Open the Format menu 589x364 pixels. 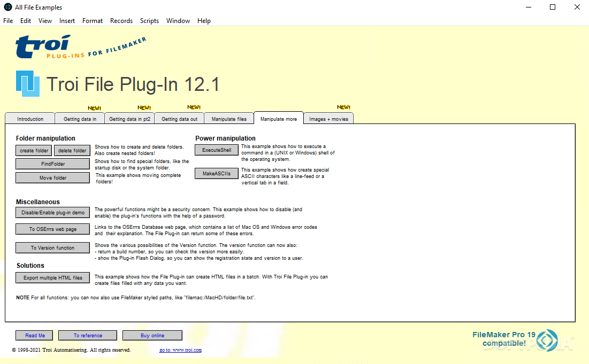click(93, 21)
